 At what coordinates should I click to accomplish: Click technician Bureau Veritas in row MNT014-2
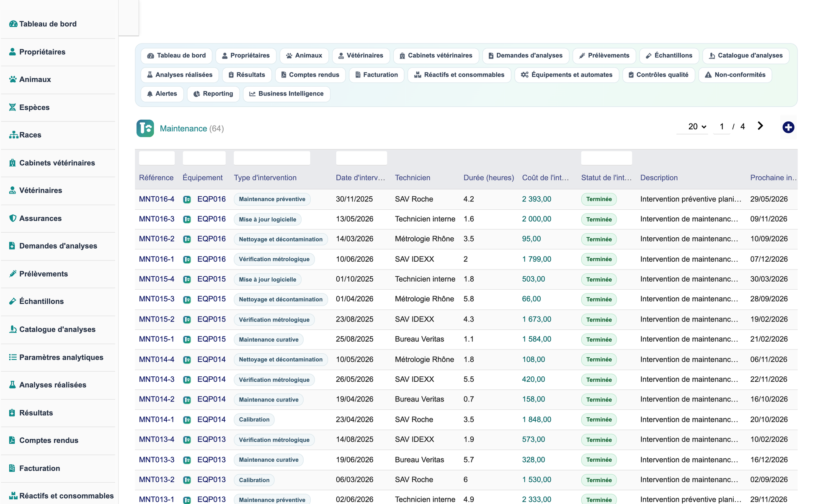tap(419, 399)
